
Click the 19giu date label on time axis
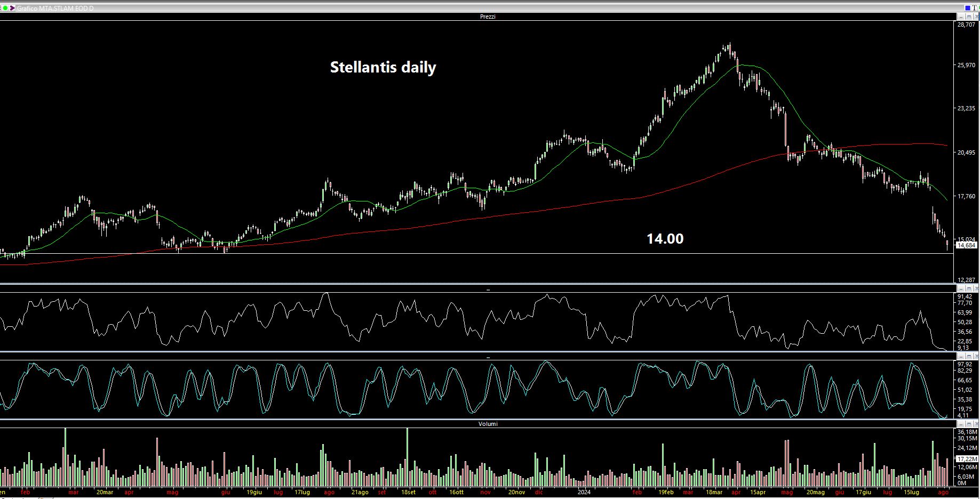click(254, 492)
